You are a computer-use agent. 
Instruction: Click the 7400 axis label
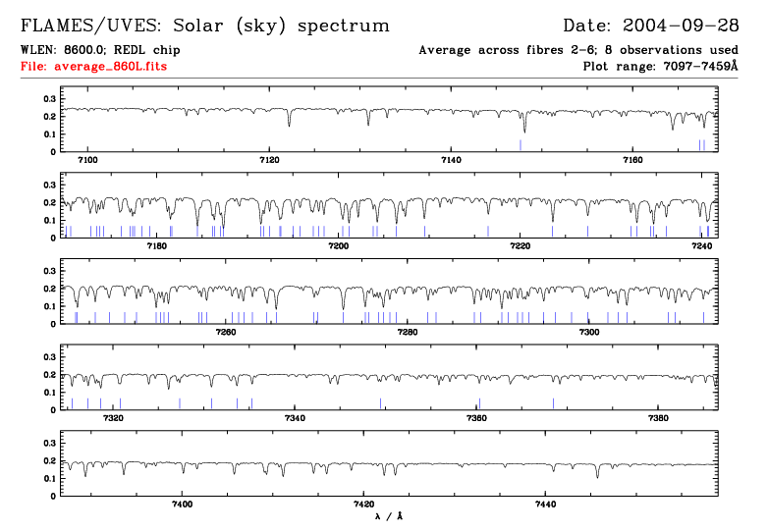tap(183, 505)
